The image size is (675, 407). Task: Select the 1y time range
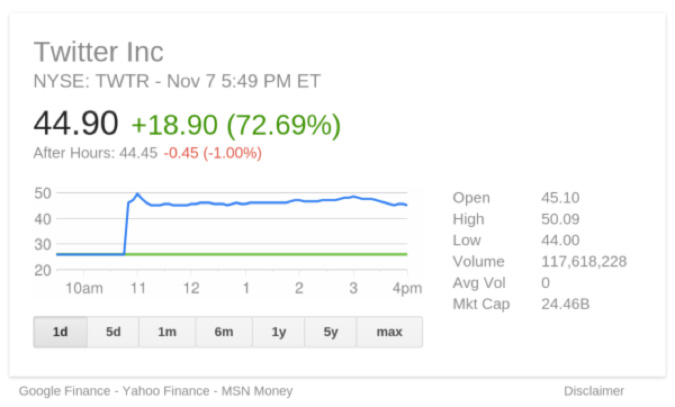pyautogui.click(x=278, y=332)
